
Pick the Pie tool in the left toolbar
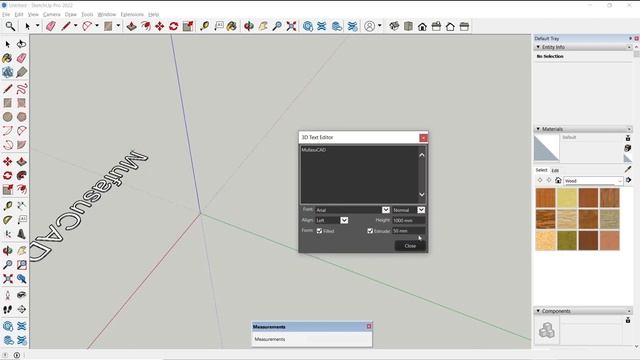pyautogui.click(x=22, y=145)
